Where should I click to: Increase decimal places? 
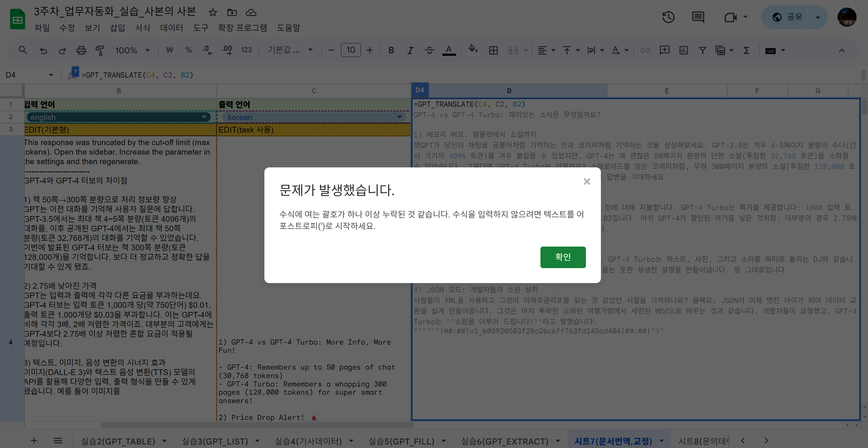[x=227, y=51]
